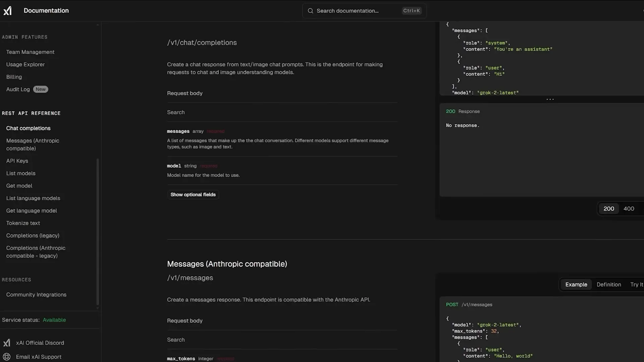Switch to Example tab for messages
This screenshot has height=362, width=644.
[x=576, y=285]
